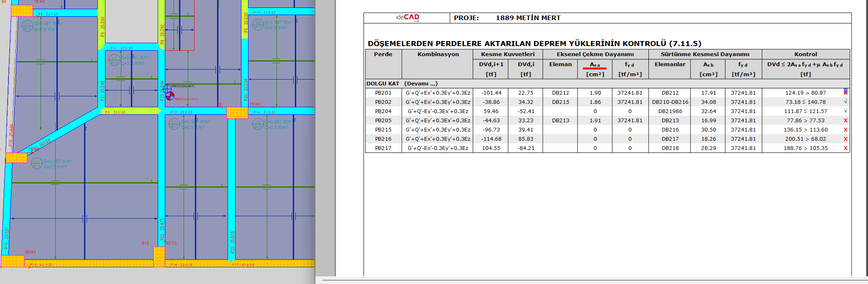Click the D9 slab marker circle
The image size is (868, 284).
(258, 25)
